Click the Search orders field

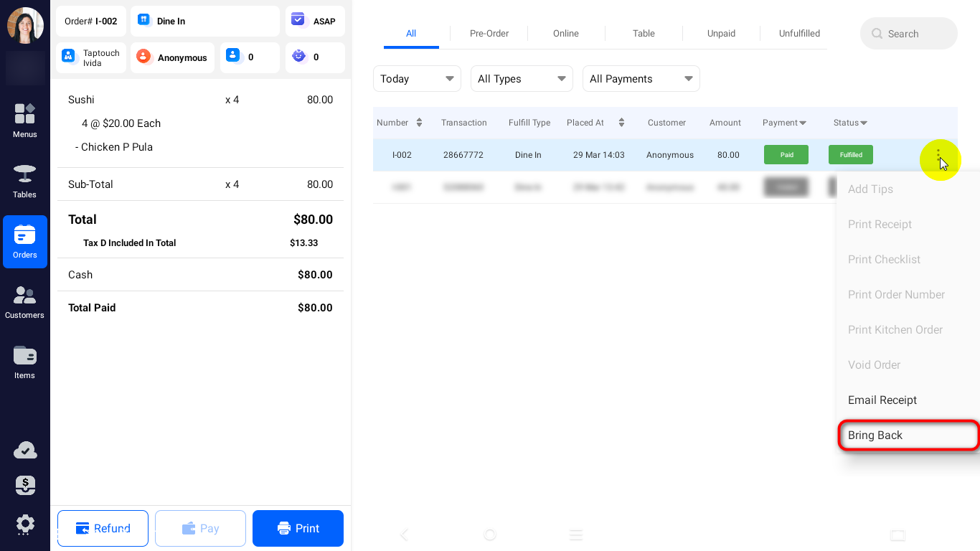click(908, 34)
